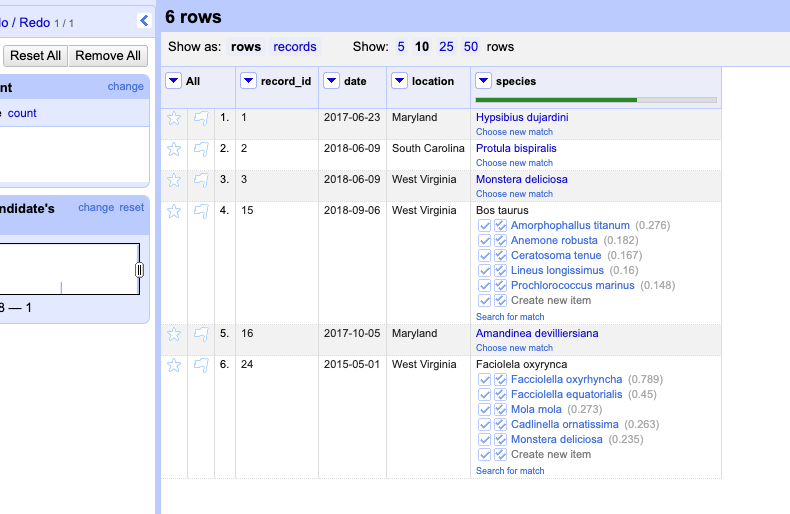Match all identical cells to Ceratosoma tenue
The width and height of the screenshot is (790, 514).
click(500, 255)
